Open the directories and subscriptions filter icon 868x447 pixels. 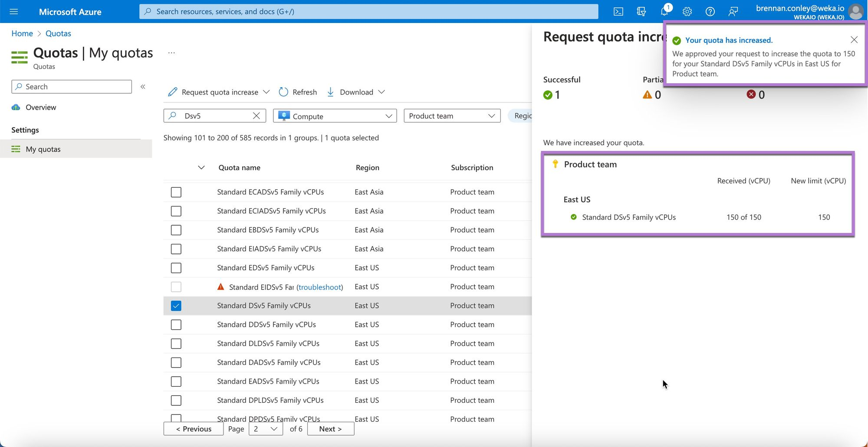[x=641, y=12]
